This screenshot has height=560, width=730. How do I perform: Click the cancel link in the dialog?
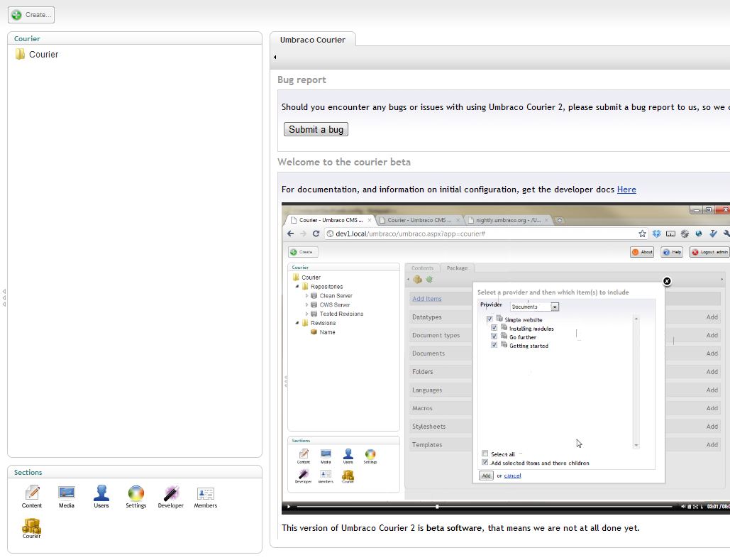(512, 476)
